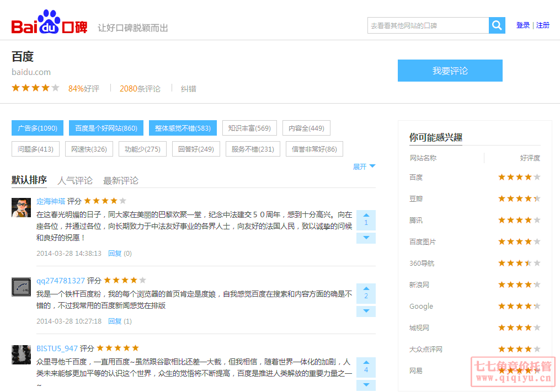This screenshot has height=392, width=560.
Task: Switch to the 人气评论 tab
Action: (75, 181)
